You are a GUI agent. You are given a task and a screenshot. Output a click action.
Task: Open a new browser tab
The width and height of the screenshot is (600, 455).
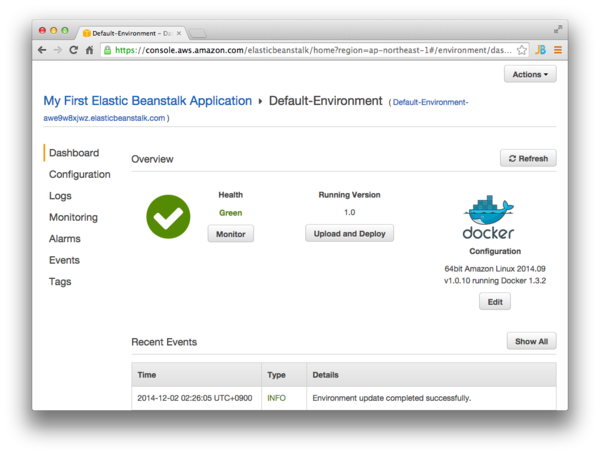click(198, 34)
